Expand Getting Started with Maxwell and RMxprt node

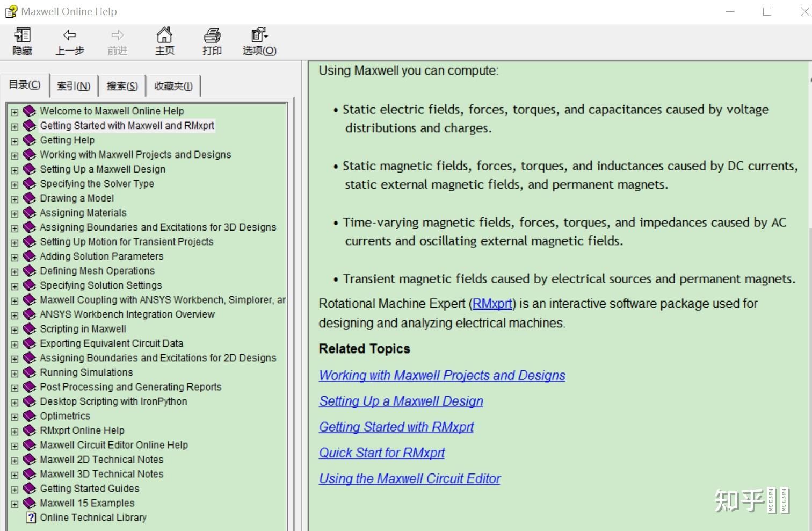pyautogui.click(x=15, y=127)
